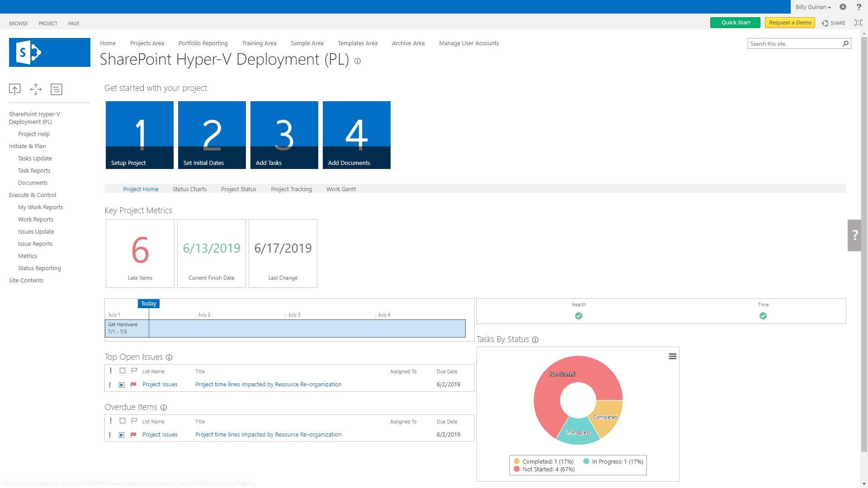Open Templates Area navigation link

coord(357,43)
